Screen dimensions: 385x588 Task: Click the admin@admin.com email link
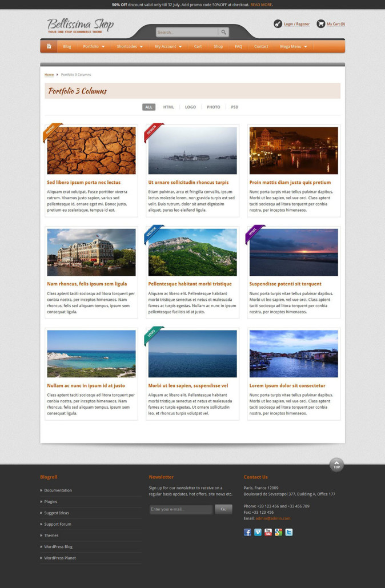(x=273, y=518)
